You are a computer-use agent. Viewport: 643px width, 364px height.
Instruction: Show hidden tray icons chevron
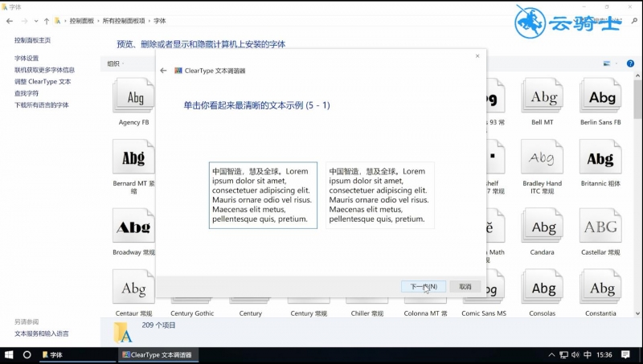[551, 355]
